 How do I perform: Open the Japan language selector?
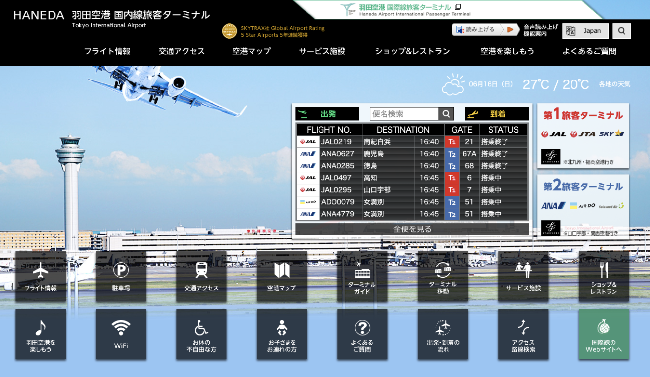pos(585,31)
